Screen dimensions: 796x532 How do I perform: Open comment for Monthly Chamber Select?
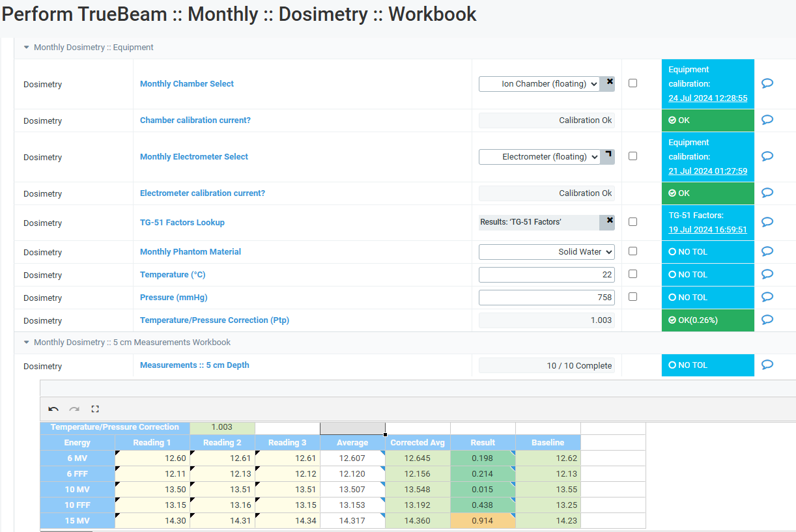click(x=767, y=83)
